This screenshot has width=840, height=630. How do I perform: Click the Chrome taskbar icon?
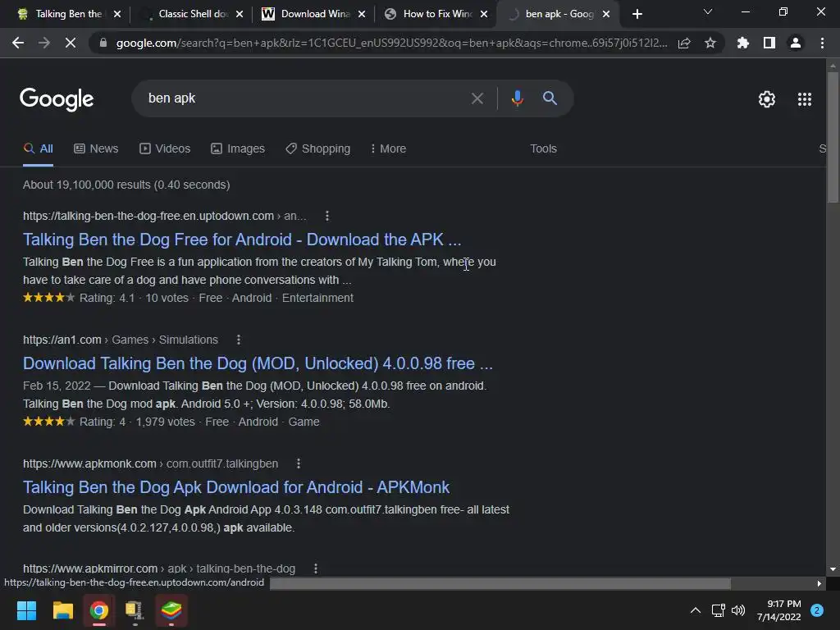pyautogui.click(x=99, y=610)
